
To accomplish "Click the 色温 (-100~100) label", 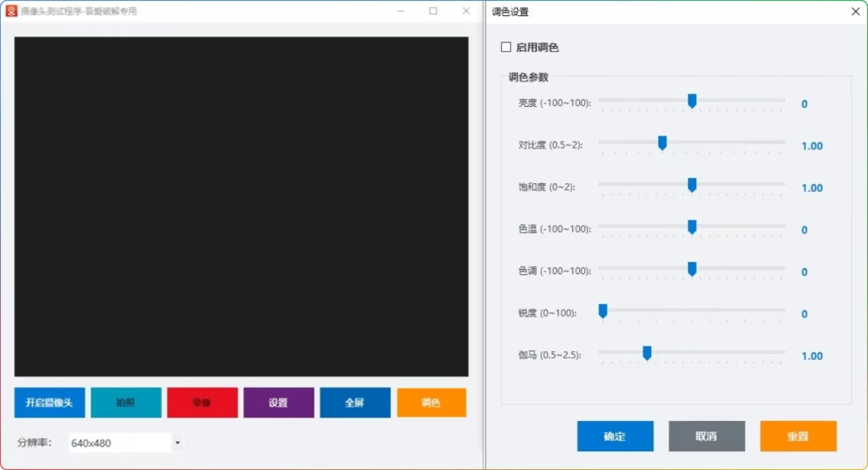I will [x=554, y=229].
